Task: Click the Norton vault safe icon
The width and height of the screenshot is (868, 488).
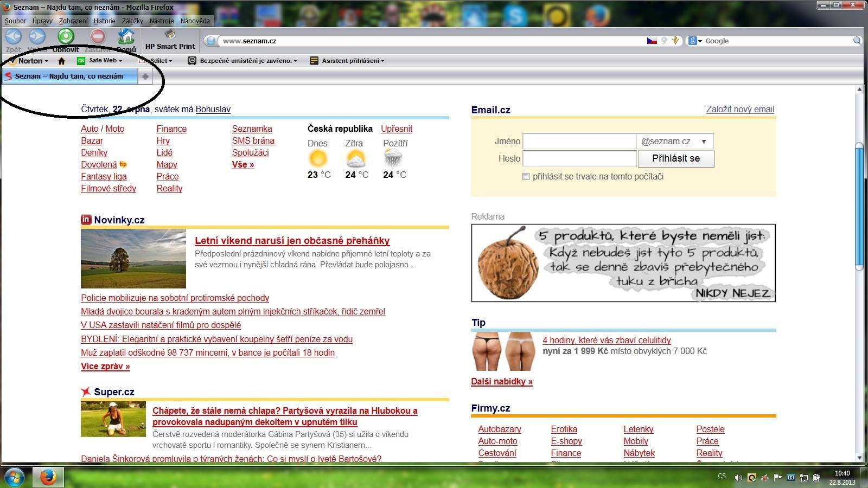Action: click(192, 61)
